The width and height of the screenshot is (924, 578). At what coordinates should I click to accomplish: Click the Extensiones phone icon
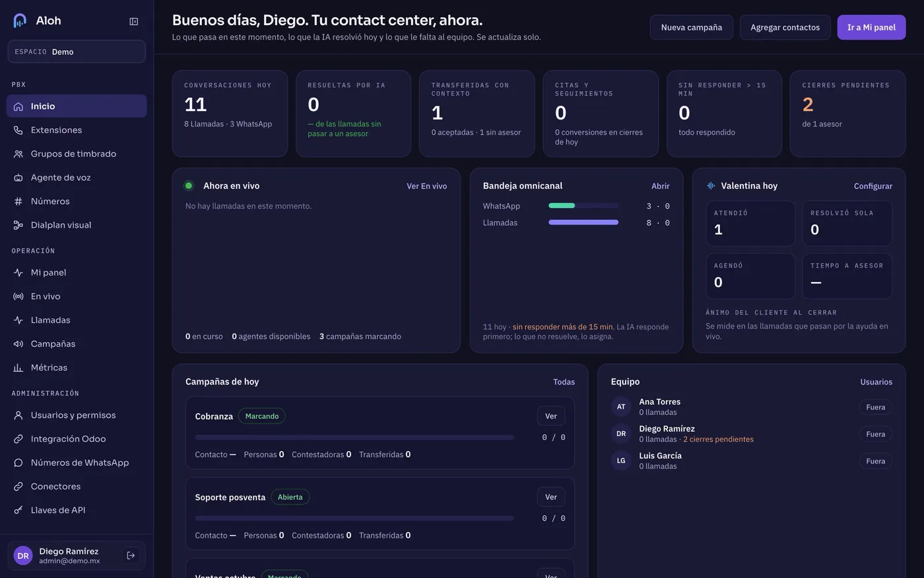18,130
